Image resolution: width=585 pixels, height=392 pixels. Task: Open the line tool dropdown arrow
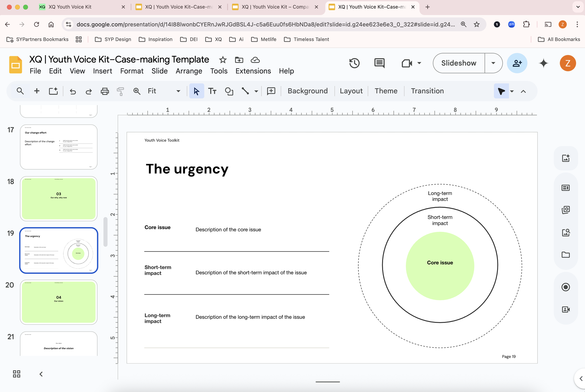(x=256, y=91)
